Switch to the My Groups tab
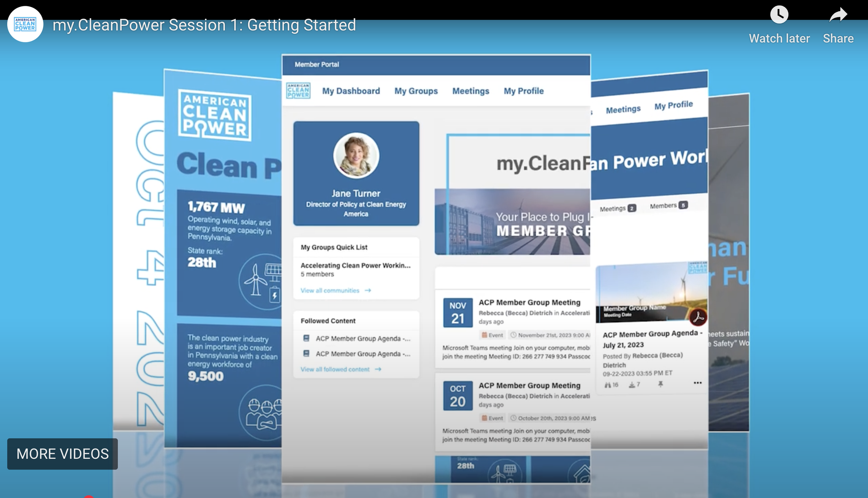The width and height of the screenshot is (868, 498). pyautogui.click(x=416, y=91)
